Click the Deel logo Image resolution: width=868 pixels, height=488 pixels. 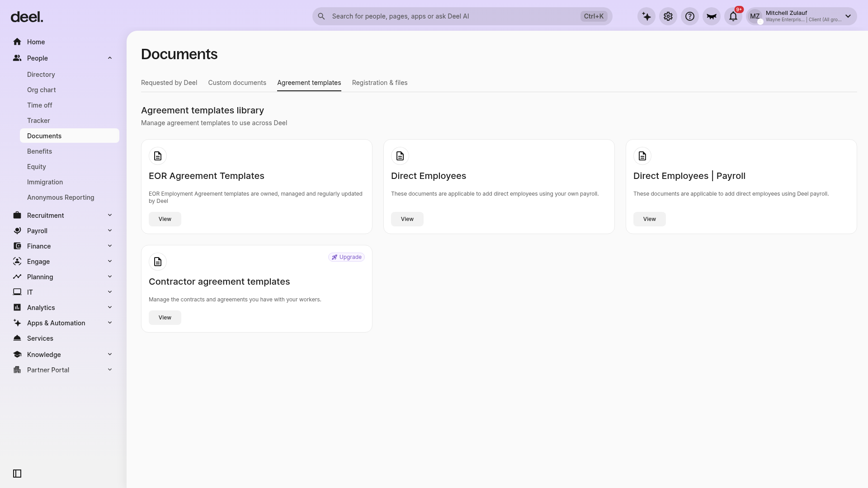pyautogui.click(x=27, y=17)
